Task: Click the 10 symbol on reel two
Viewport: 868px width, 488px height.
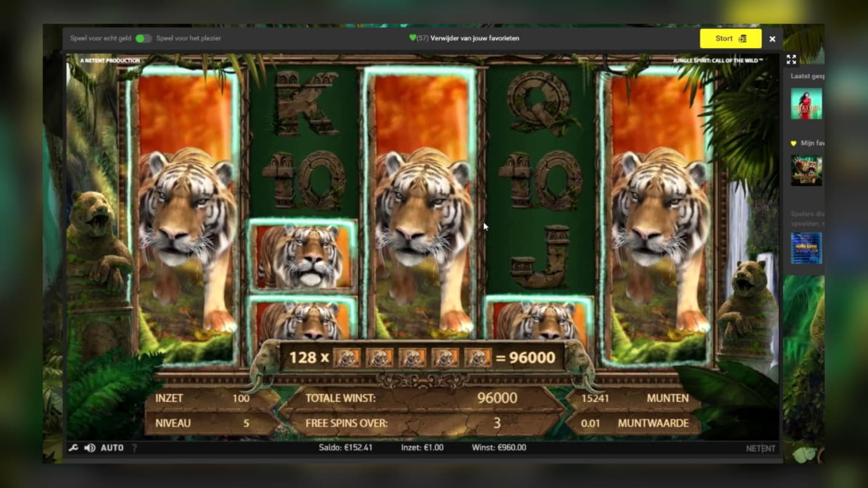Action: coord(304,180)
